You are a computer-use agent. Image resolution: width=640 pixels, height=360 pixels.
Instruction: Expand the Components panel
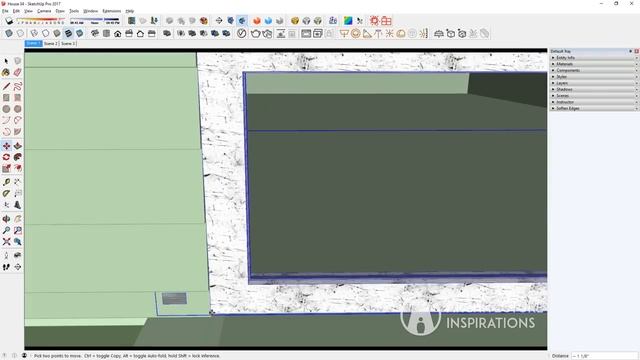point(594,70)
